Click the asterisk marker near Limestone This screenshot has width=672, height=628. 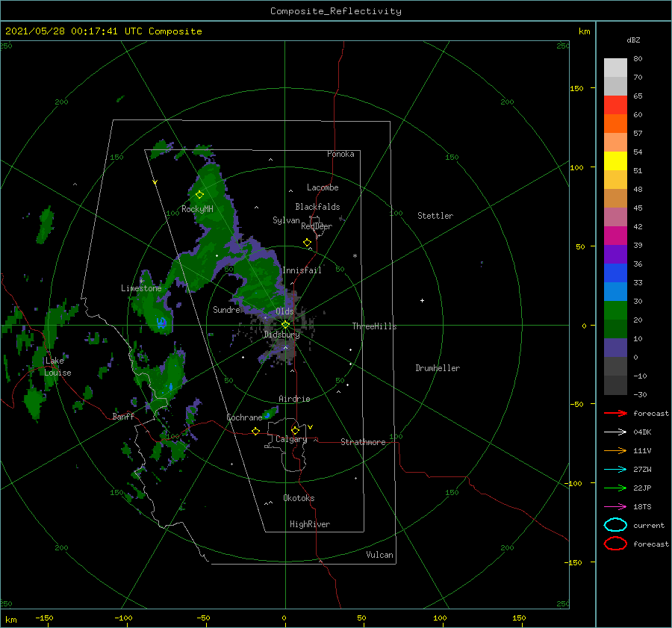click(x=141, y=282)
